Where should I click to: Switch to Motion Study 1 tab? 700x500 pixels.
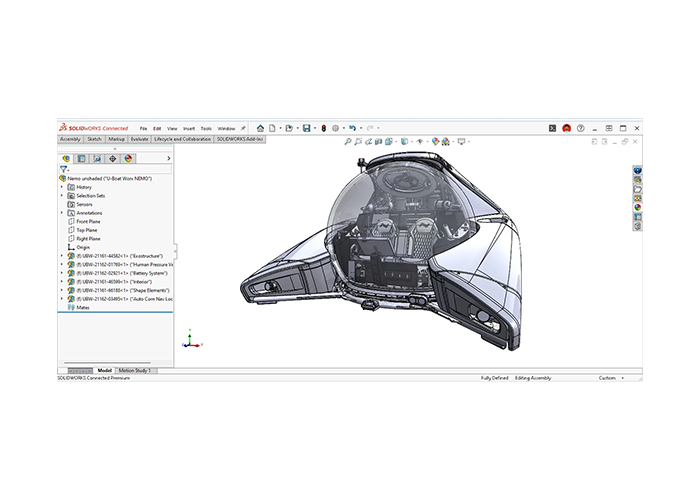[134, 371]
